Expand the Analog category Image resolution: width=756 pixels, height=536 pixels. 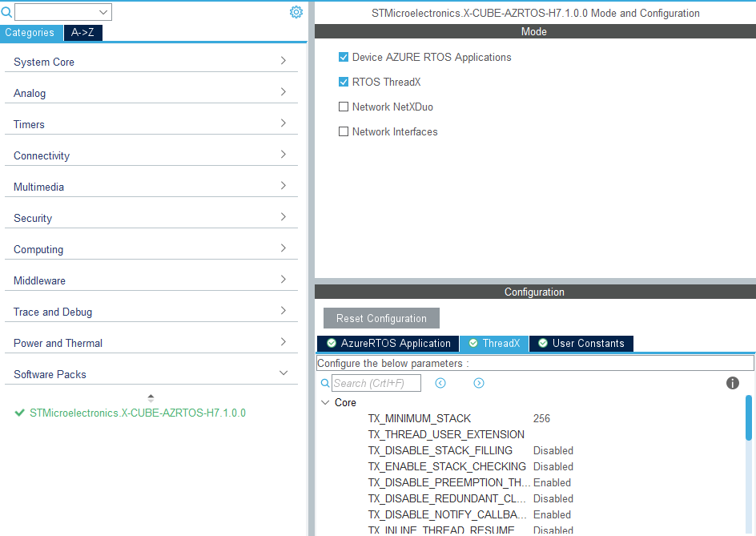tap(151, 93)
